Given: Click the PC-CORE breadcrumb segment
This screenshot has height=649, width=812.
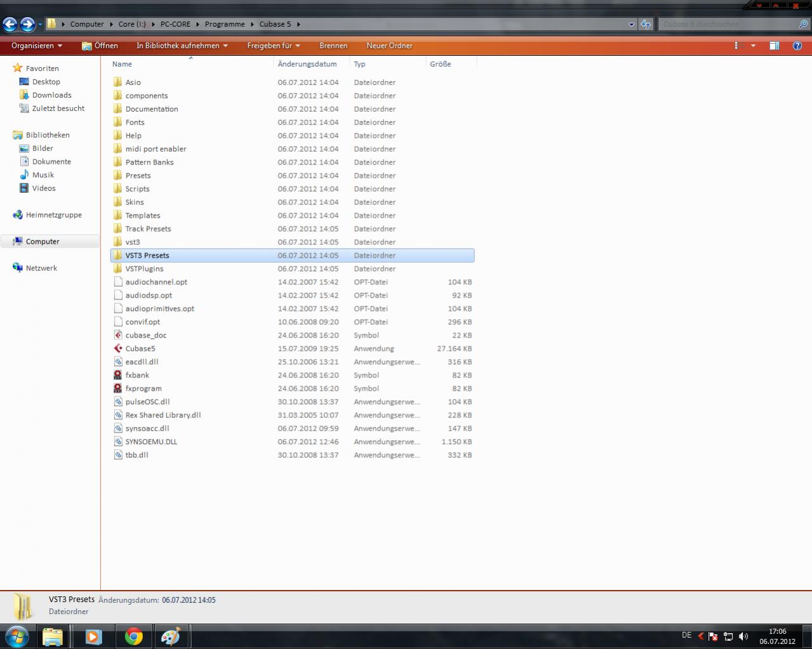Looking at the screenshot, I should pyautogui.click(x=175, y=24).
